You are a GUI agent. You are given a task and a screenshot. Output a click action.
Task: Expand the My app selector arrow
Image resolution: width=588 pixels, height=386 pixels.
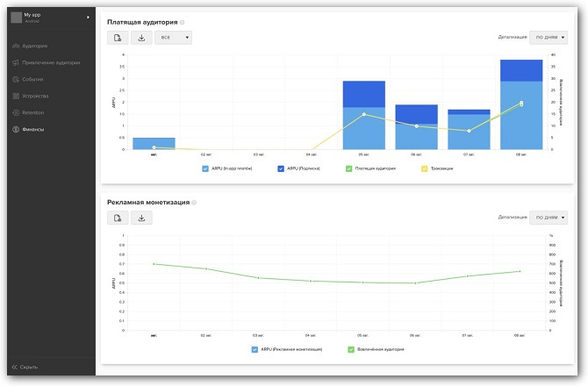(x=88, y=17)
